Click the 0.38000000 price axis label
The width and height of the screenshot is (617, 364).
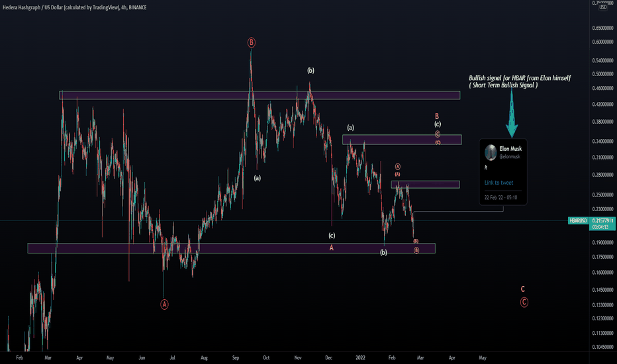[602, 122]
